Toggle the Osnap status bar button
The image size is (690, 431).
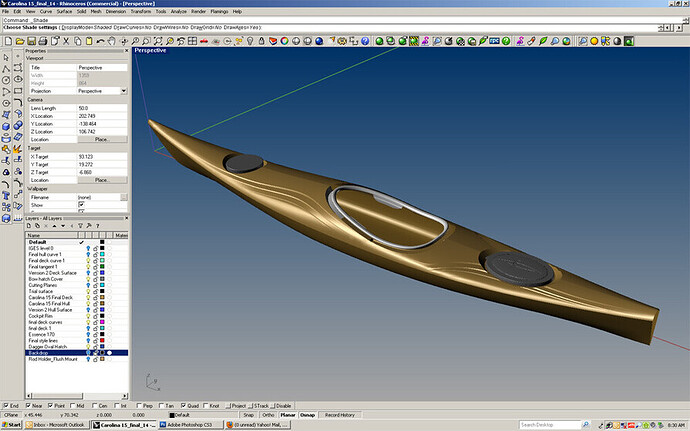click(308, 415)
